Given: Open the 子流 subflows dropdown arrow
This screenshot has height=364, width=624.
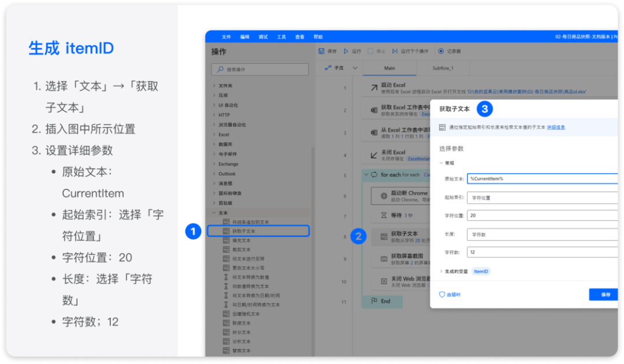Looking at the screenshot, I should pyautogui.click(x=355, y=68).
